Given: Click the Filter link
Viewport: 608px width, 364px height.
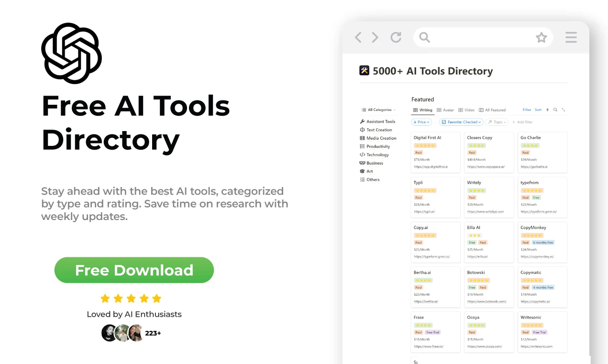Looking at the screenshot, I should (527, 110).
